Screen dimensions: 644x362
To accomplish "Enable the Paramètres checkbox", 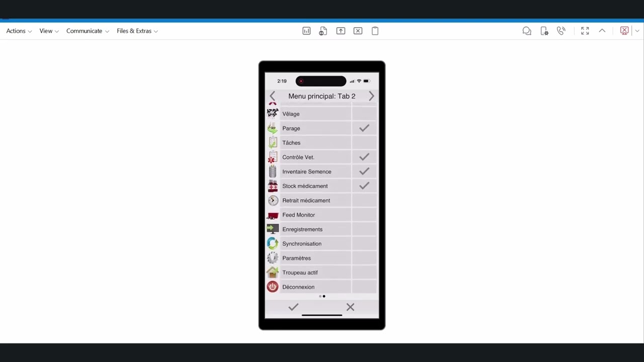I will (x=364, y=258).
